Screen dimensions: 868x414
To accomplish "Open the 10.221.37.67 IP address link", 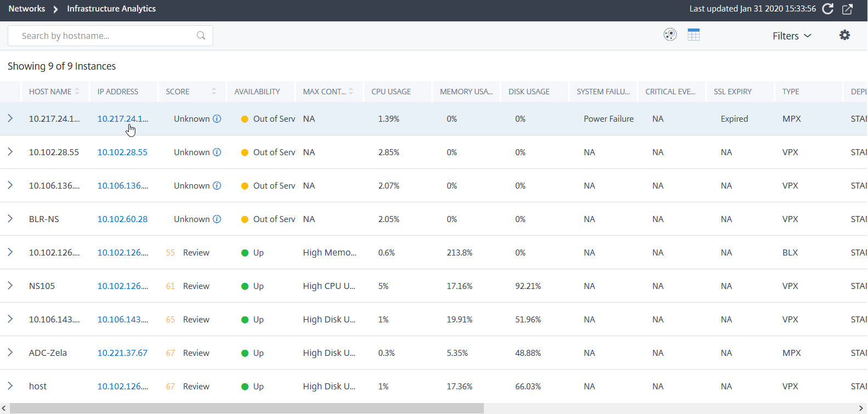I will click(122, 353).
